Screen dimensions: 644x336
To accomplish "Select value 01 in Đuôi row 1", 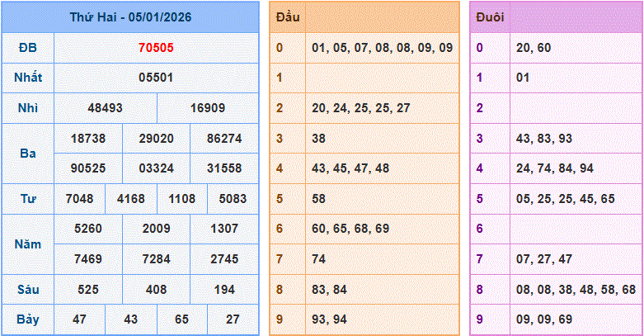I will click(523, 78).
